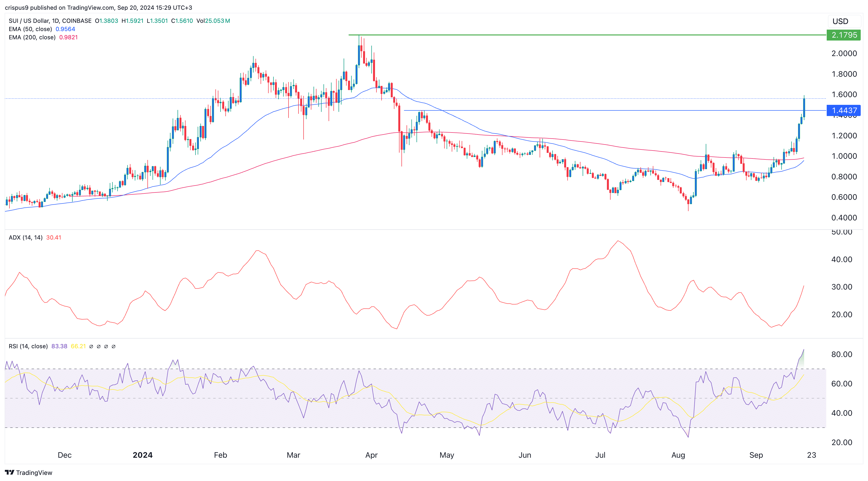This screenshot has width=868, height=481.
Task: Click the 1.0000 price axis label
Action: [x=844, y=156]
